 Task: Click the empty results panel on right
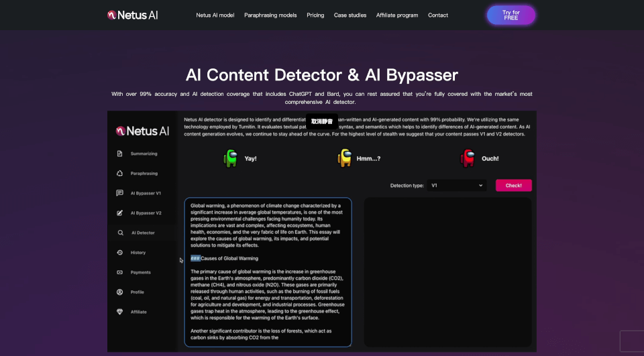pos(447,272)
